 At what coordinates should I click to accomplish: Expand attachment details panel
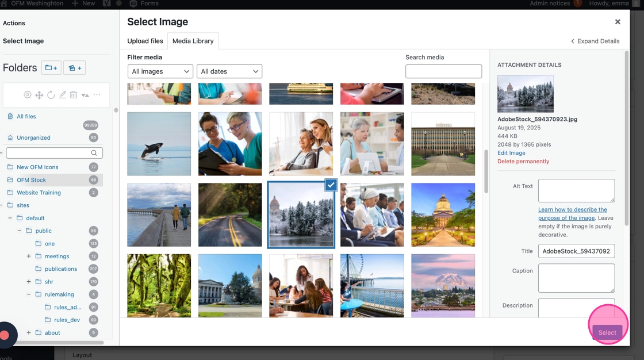(x=595, y=41)
